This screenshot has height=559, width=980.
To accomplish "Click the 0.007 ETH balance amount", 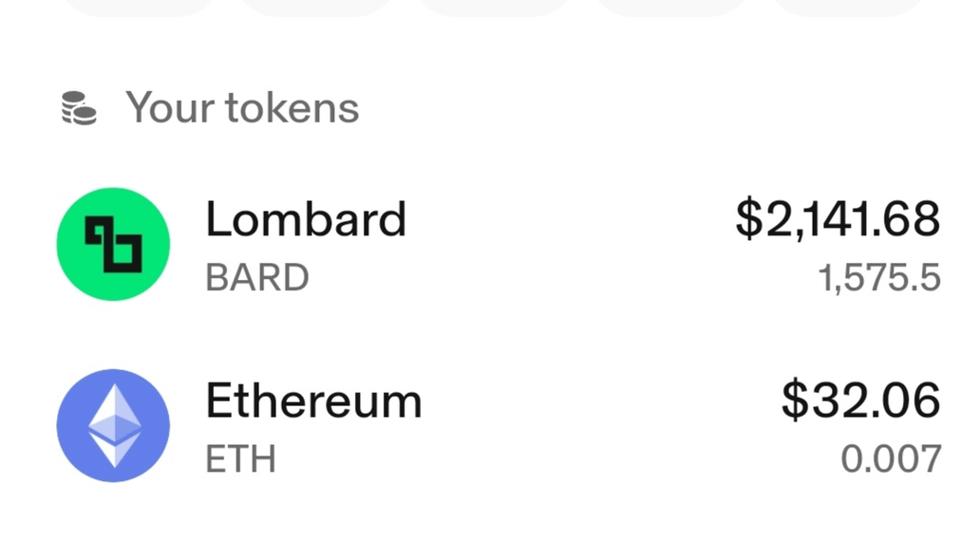I will tap(891, 459).
